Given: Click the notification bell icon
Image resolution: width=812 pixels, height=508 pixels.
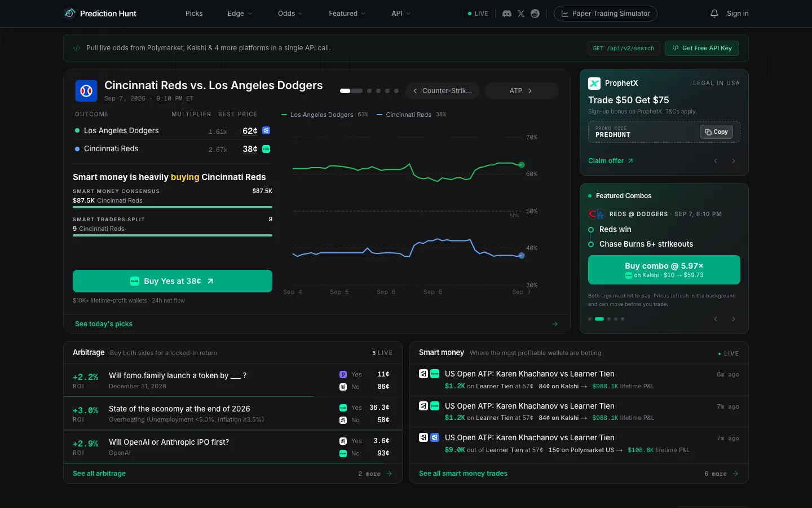Looking at the screenshot, I should click(714, 14).
